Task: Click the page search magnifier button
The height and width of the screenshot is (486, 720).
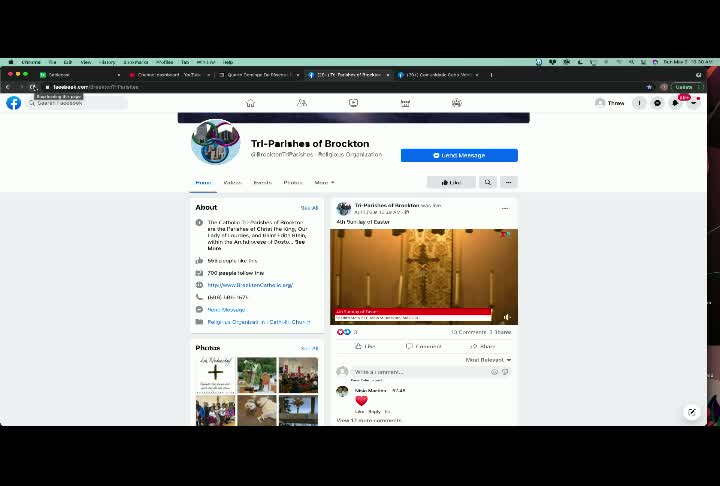Action: [x=488, y=182]
